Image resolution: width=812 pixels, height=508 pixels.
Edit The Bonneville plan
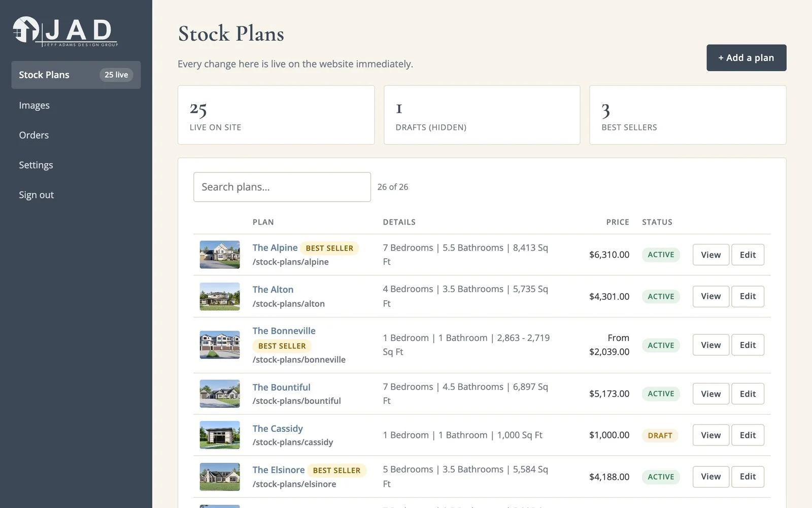[748, 345]
